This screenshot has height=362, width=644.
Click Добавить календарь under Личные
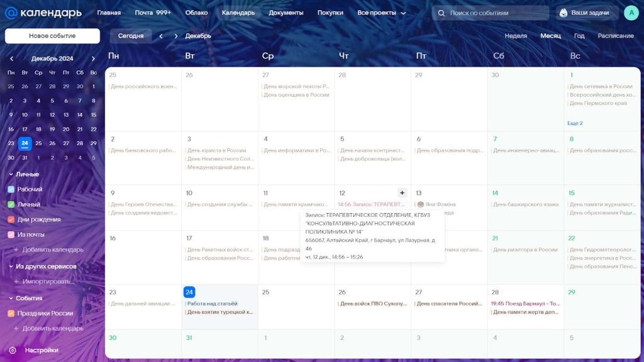[x=48, y=250]
